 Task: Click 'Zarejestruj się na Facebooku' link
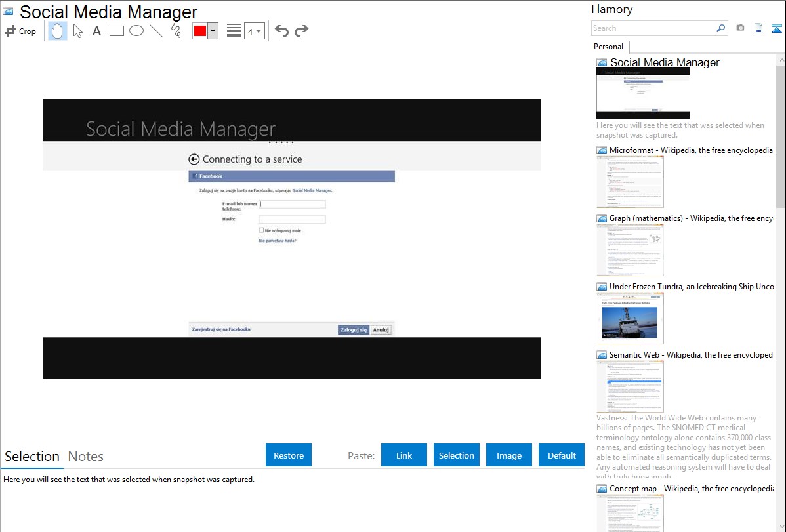click(221, 329)
